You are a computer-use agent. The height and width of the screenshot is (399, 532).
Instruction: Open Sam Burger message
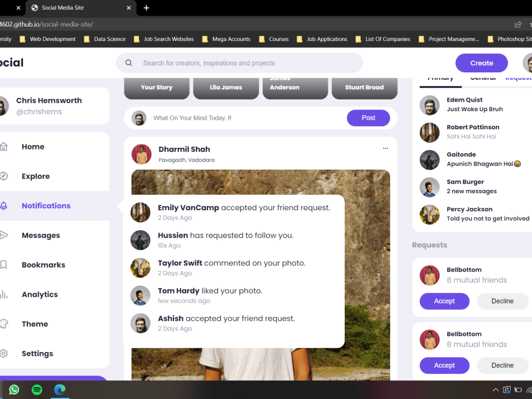pos(475,187)
